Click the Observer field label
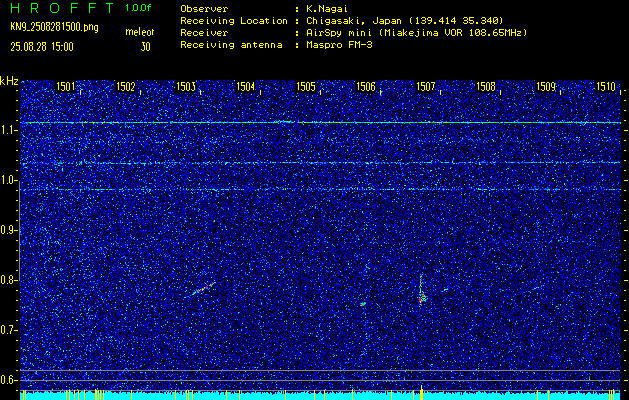The width and height of the screenshot is (629, 400). (204, 9)
